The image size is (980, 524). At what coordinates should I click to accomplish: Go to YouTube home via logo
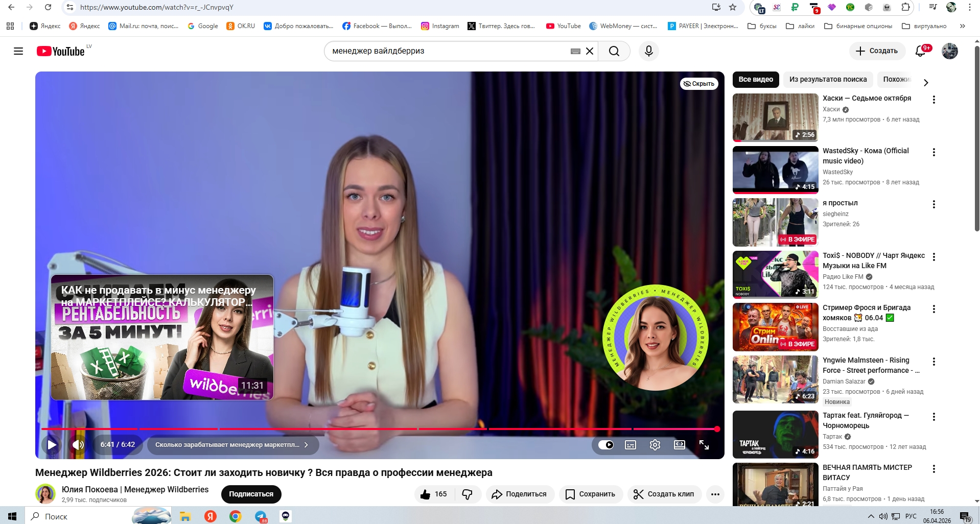pos(60,51)
